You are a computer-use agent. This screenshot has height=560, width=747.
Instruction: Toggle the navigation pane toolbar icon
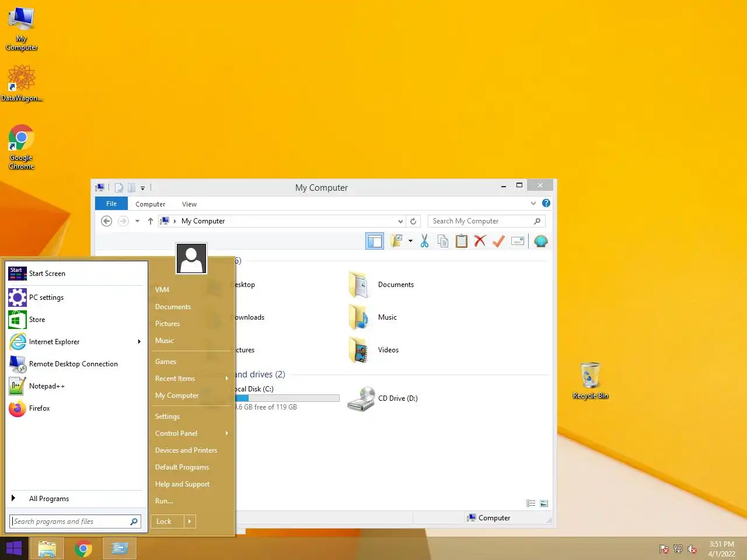tap(375, 241)
